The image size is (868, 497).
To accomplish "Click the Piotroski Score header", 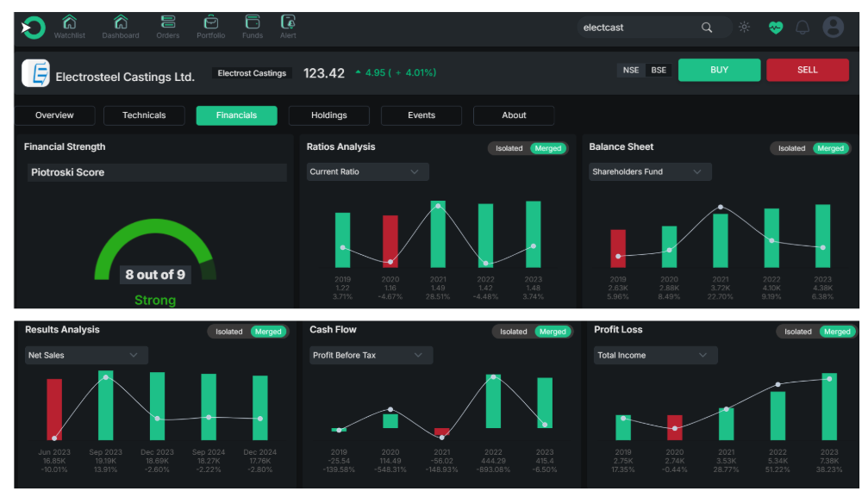I will 157,172.
